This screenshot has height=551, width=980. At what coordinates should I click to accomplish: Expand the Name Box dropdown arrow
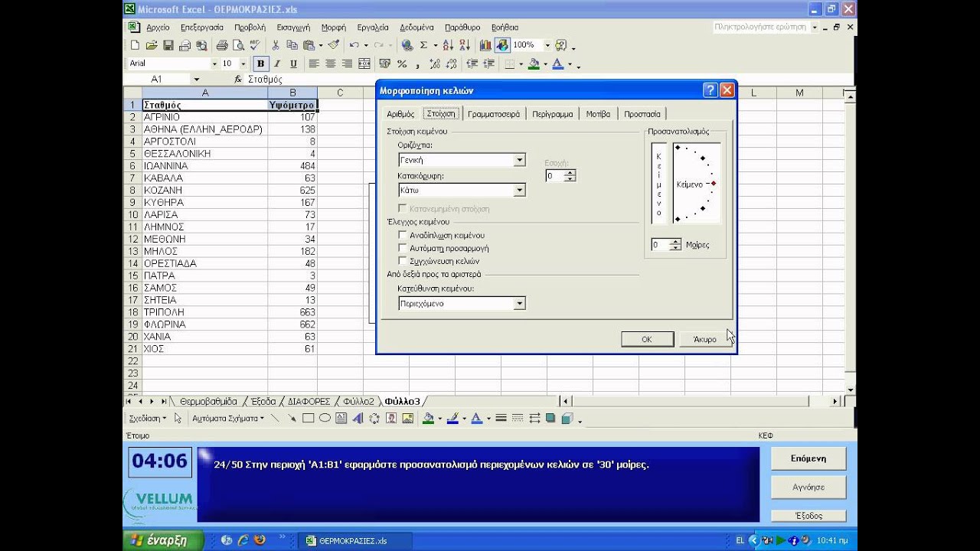click(x=196, y=80)
